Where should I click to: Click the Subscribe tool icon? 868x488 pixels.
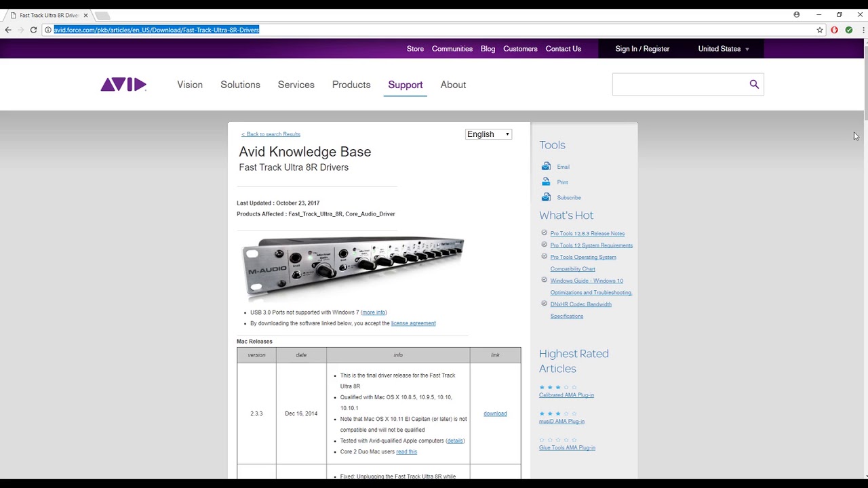coord(546,197)
